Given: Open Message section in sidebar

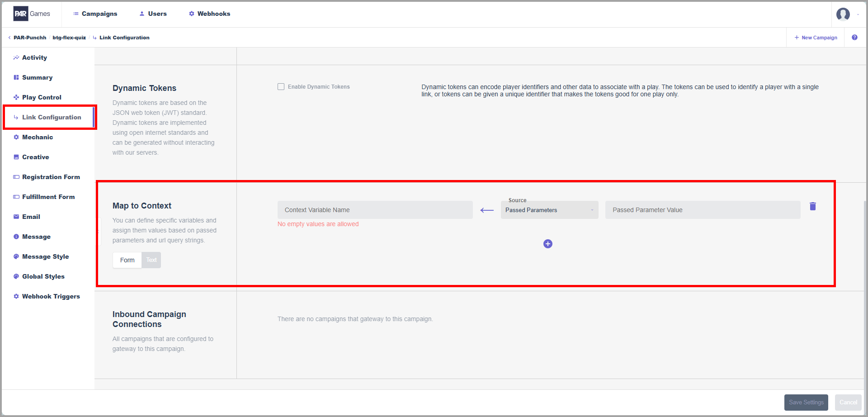Looking at the screenshot, I should pyautogui.click(x=36, y=237).
